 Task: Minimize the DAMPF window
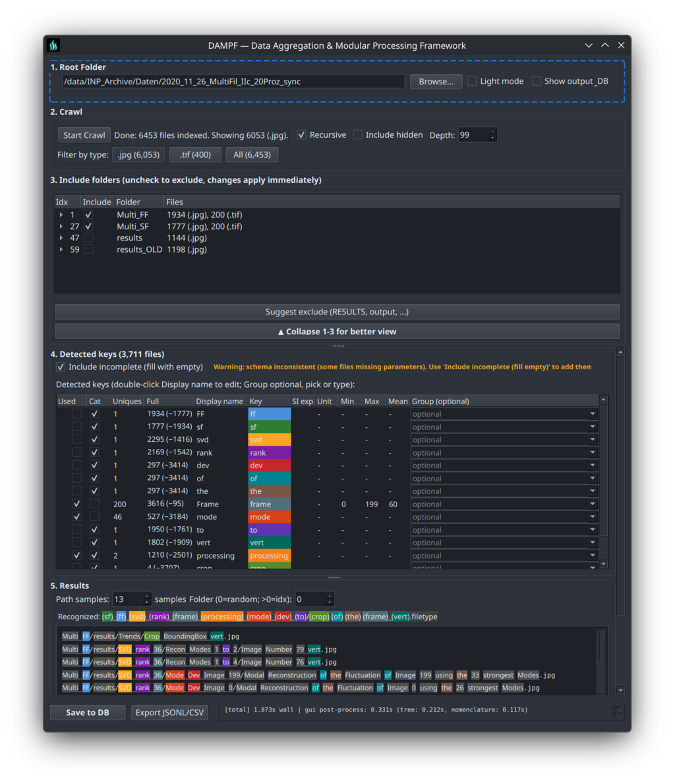click(x=589, y=45)
